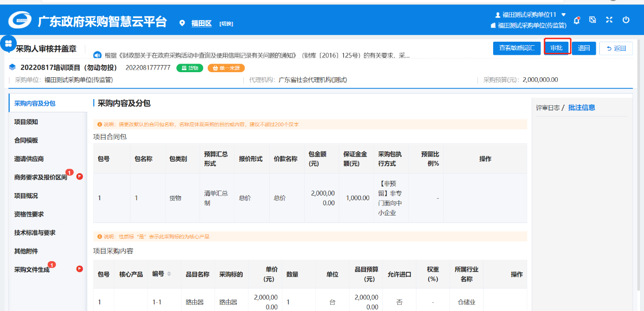Click the 包金额 column header
This screenshot has width=644, height=311.
click(x=321, y=159)
